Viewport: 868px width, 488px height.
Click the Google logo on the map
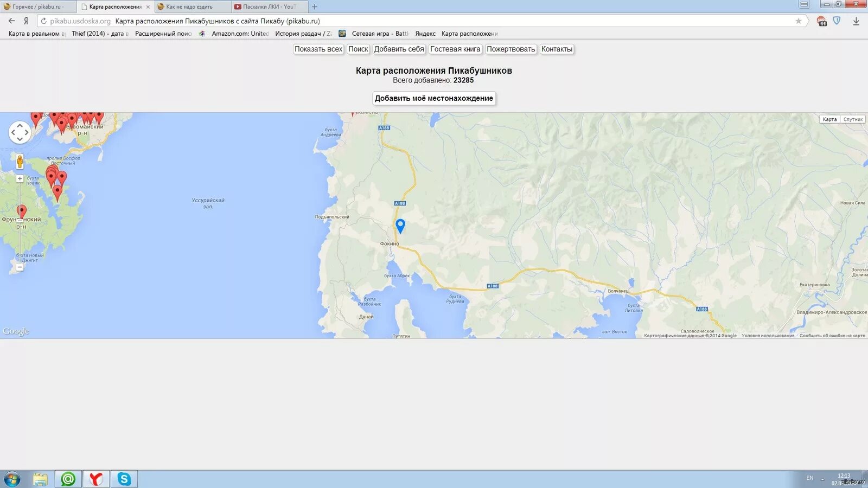[x=16, y=331]
